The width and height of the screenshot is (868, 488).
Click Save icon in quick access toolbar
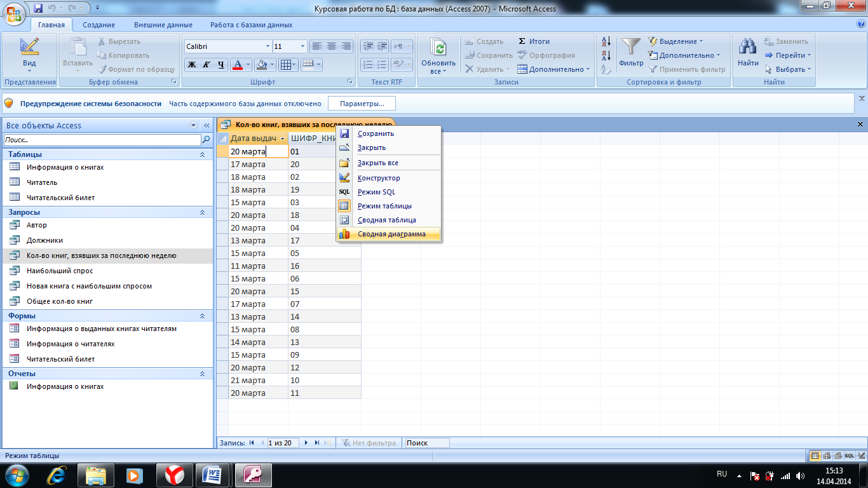(38, 8)
